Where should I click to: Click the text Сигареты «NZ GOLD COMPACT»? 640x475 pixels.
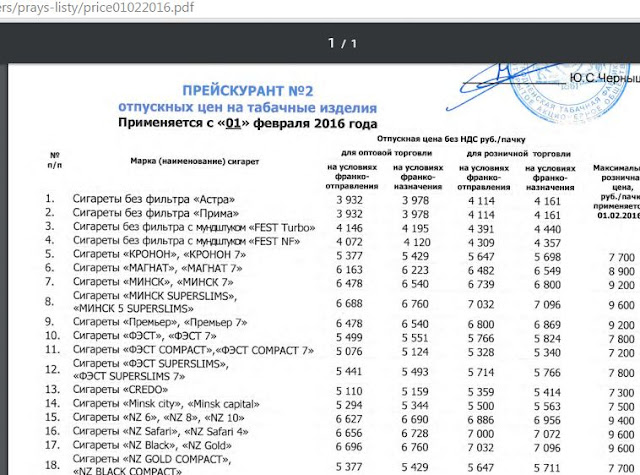point(152,459)
